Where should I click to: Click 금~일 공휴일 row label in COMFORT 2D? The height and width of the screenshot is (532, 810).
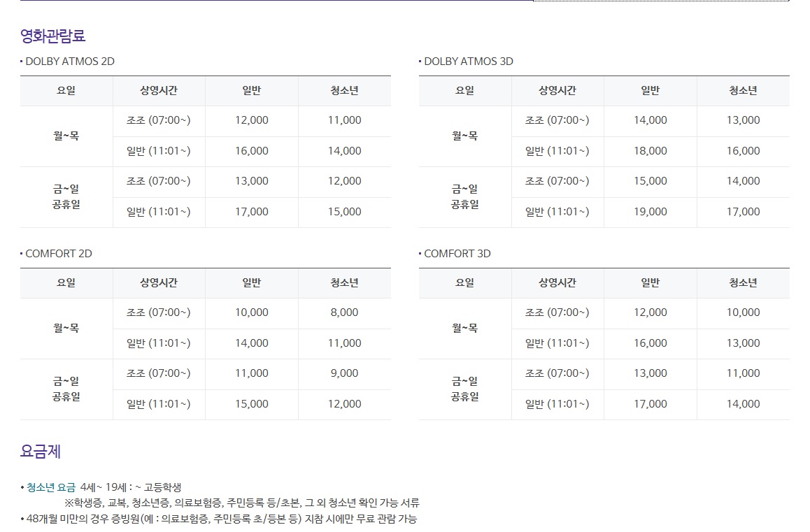coord(66,389)
